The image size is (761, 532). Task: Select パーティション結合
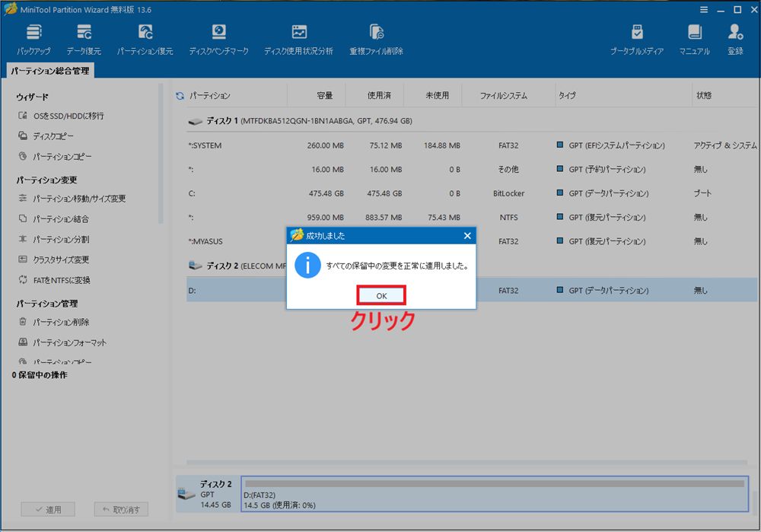coord(54,219)
